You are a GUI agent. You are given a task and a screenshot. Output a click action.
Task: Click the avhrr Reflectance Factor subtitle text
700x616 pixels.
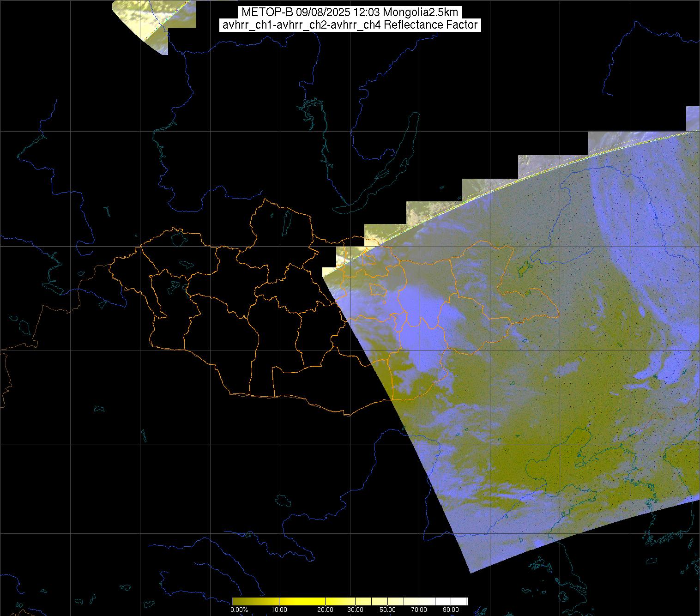point(350,25)
